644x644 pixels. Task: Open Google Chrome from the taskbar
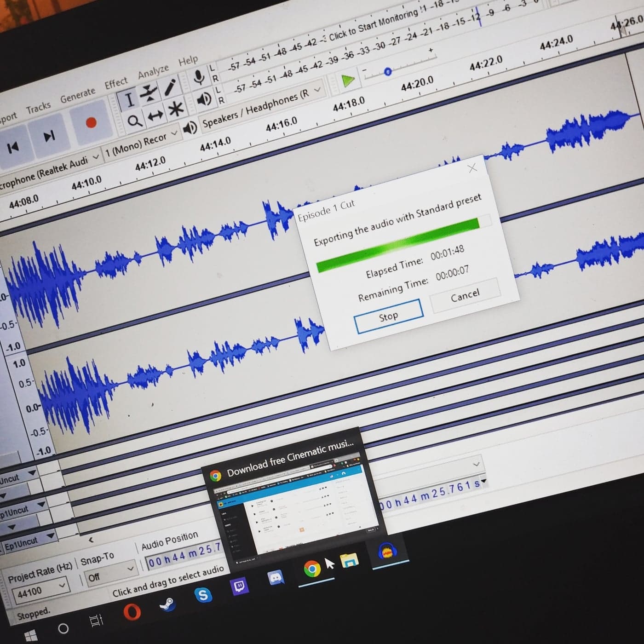pos(312,569)
